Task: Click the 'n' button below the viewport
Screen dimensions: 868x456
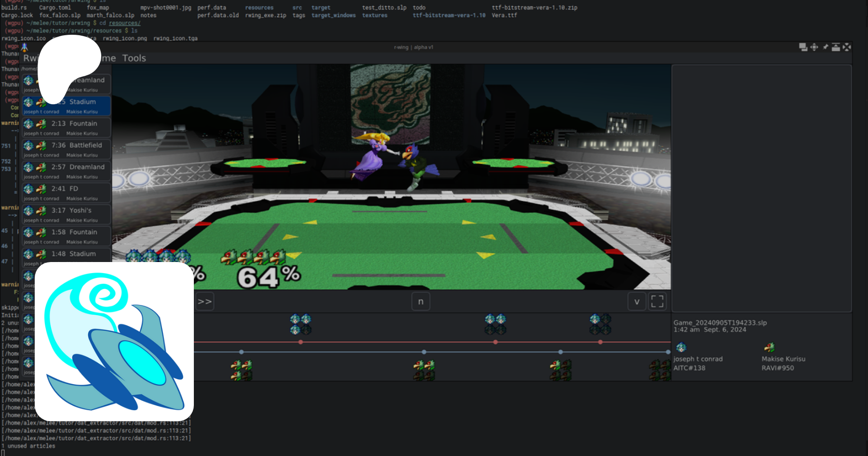Action: [420, 302]
